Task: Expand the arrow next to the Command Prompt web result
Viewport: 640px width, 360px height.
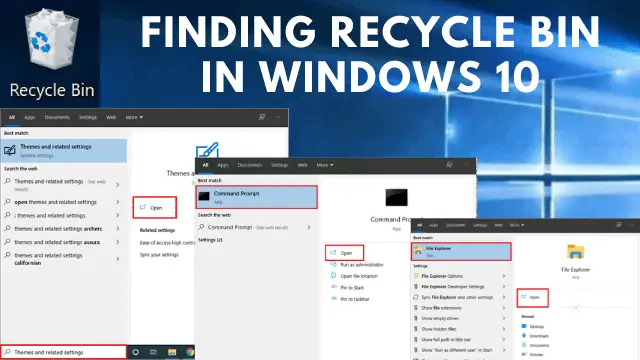Action: [309, 227]
